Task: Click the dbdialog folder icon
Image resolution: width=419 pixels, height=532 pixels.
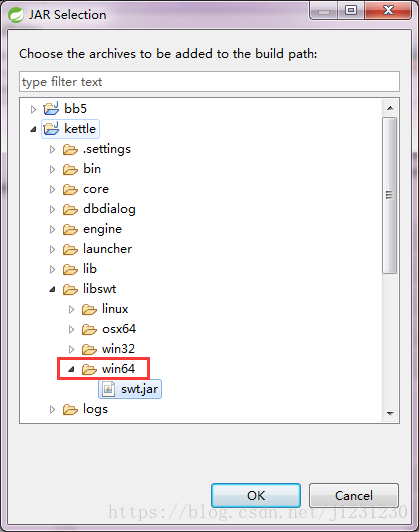Action: click(70, 209)
